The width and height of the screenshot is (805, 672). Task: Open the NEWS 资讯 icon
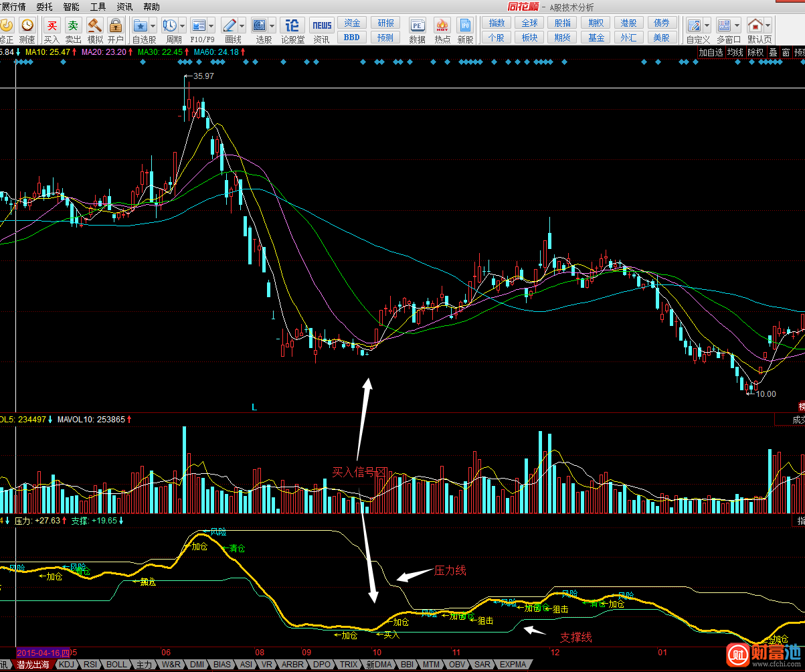[x=322, y=25]
